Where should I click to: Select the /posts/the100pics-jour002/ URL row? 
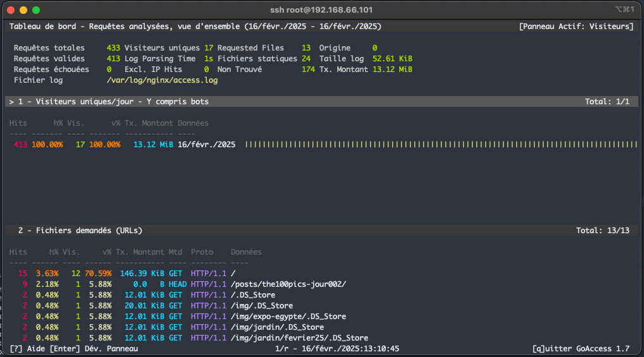tap(288, 284)
